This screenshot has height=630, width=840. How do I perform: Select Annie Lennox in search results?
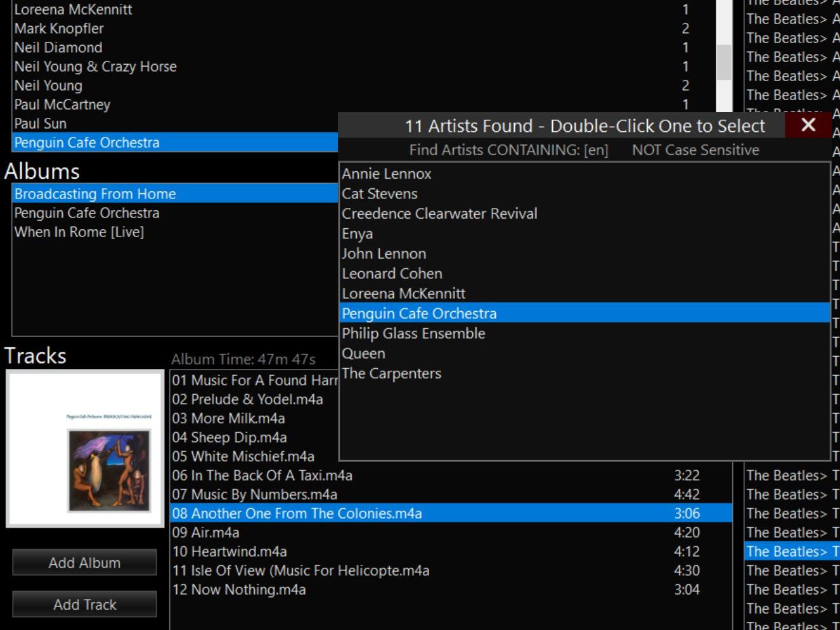[387, 174]
